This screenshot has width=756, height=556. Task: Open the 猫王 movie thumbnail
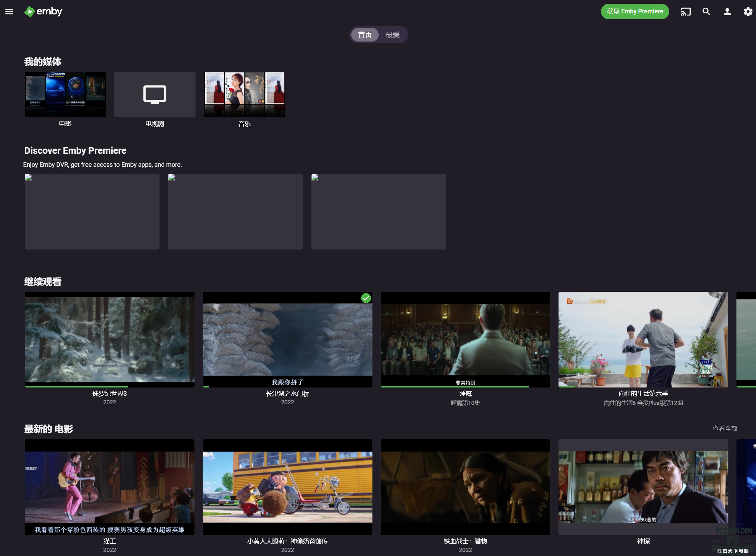tap(109, 487)
